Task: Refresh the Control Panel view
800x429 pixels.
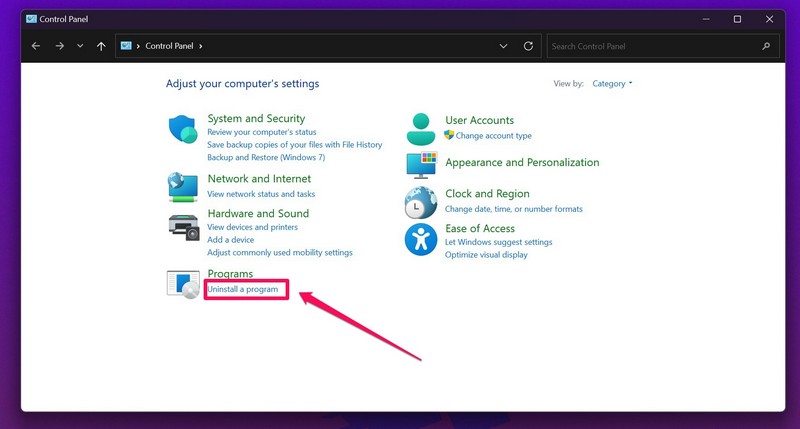Action: [528, 46]
